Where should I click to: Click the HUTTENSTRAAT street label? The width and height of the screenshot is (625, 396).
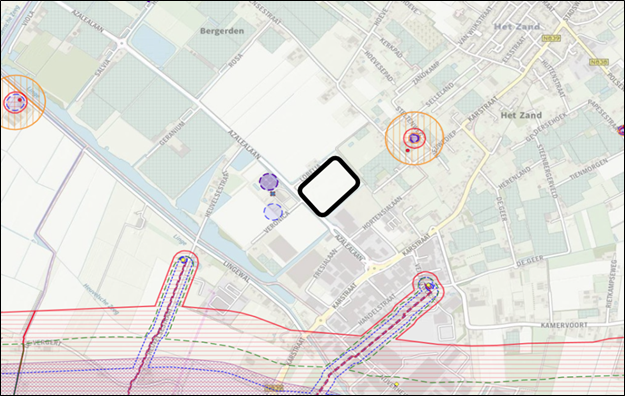tap(553, 78)
